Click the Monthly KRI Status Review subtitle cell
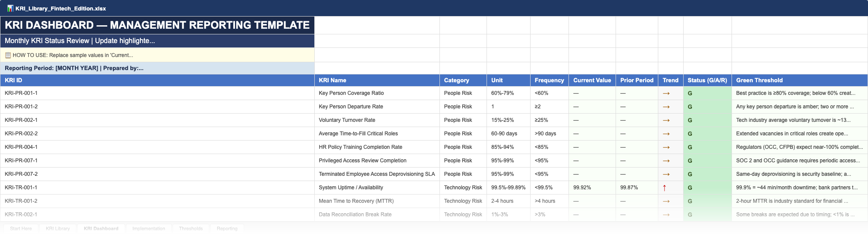This screenshot has height=235, width=868. [x=157, y=41]
